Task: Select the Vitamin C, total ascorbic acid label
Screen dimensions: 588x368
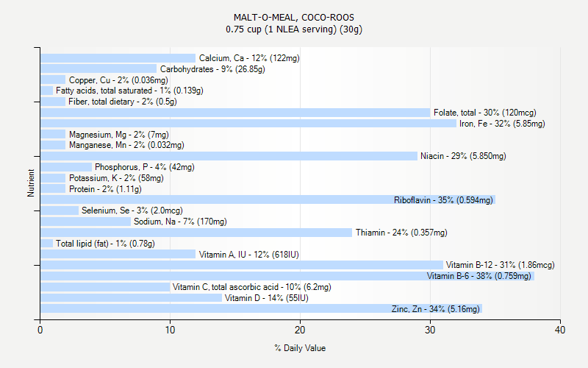Action: (251, 287)
